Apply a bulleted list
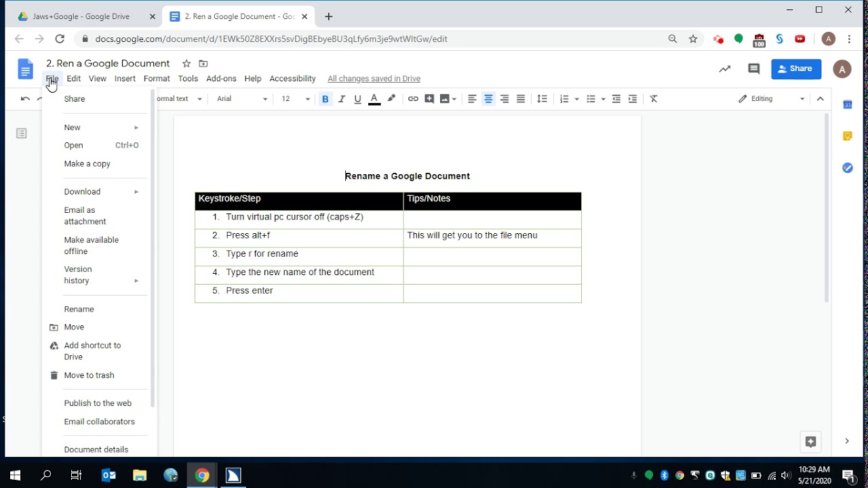The width and height of the screenshot is (868, 488). click(591, 99)
